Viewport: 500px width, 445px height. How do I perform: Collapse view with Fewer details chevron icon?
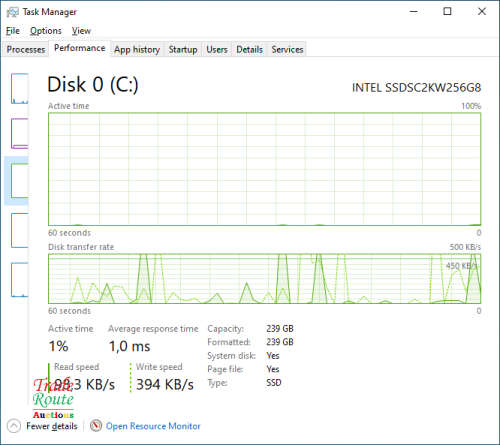[14, 426]
